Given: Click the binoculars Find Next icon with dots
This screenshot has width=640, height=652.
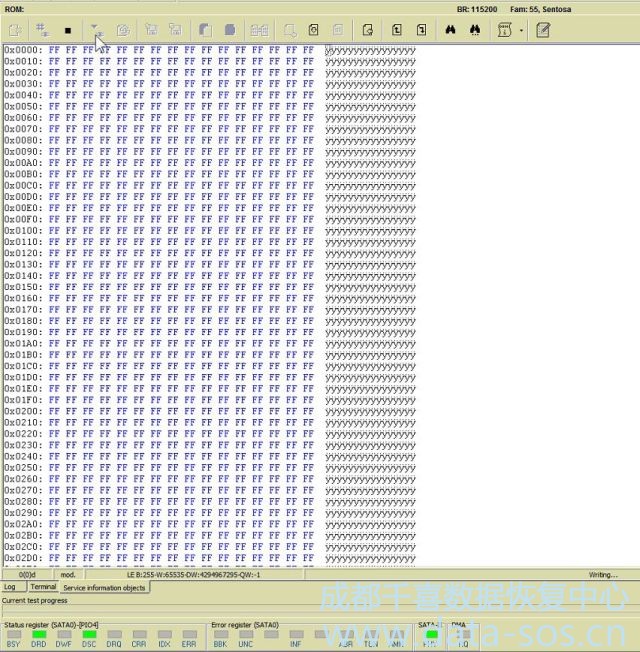Looking at the screenshot, I should point(475,30).
